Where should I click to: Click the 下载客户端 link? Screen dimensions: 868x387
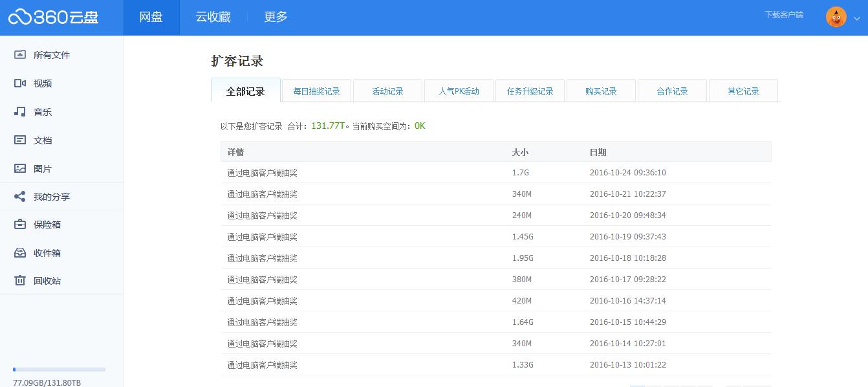(783, 14)
